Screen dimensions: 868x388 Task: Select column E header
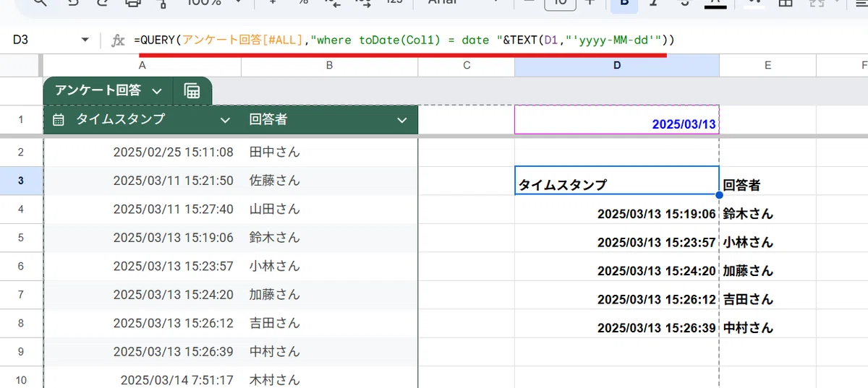[767, 65]
